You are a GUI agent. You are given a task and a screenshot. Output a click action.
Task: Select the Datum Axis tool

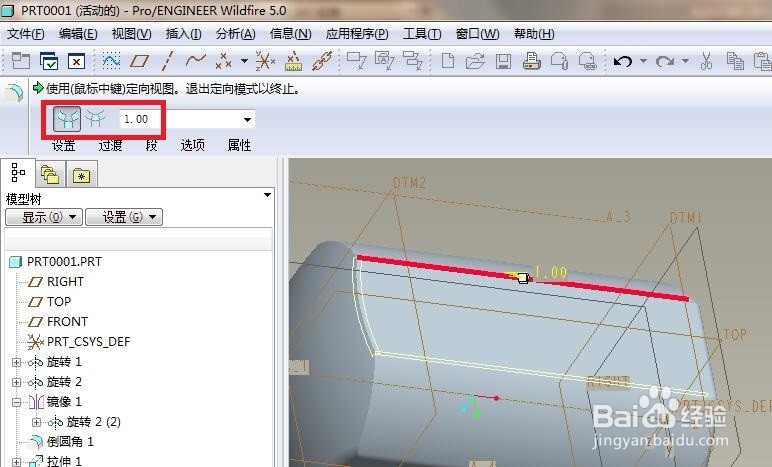[167, 61]
